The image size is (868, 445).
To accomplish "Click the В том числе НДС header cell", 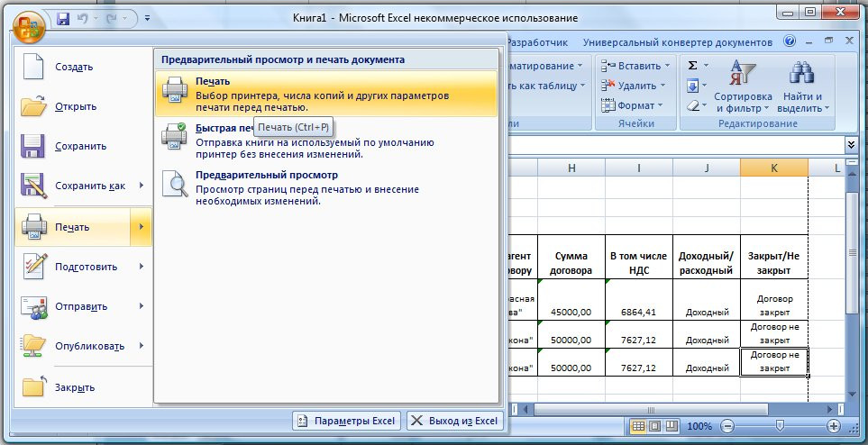I will [x=639, y=257].
